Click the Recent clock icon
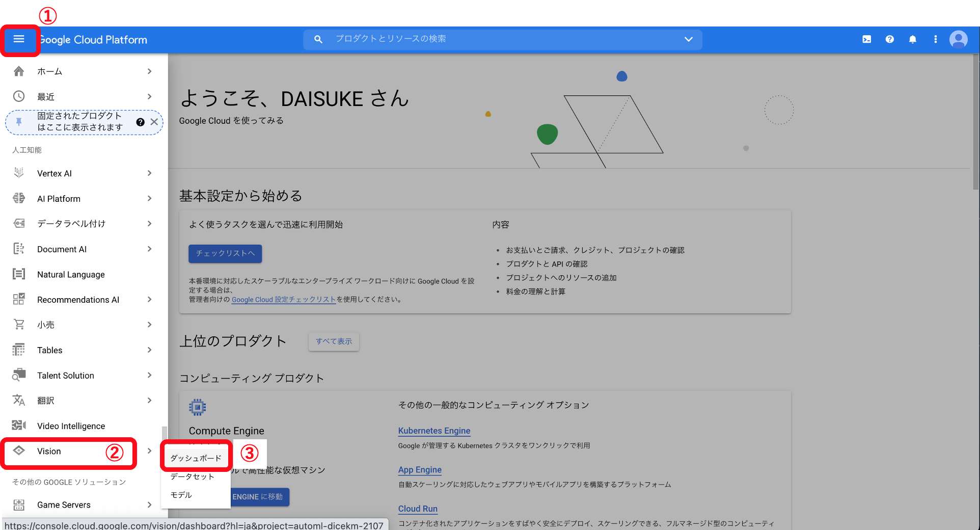 19,96
